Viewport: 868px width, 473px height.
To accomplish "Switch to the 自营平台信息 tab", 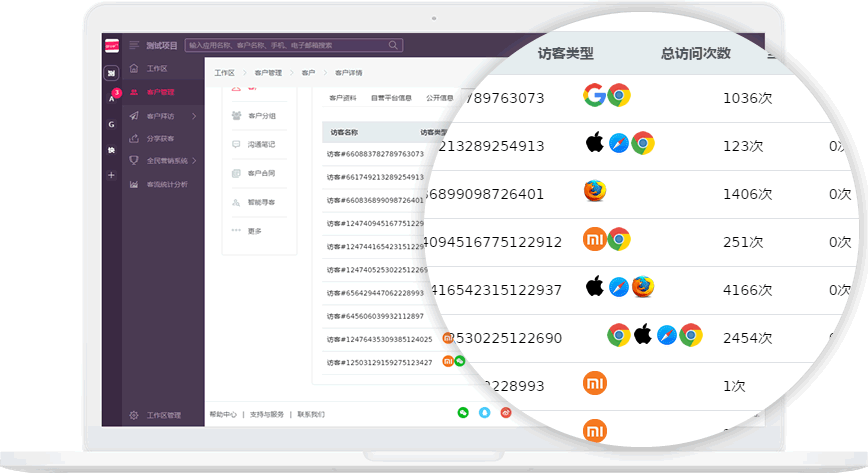I will pyautogui.click(x=391, y=98).
